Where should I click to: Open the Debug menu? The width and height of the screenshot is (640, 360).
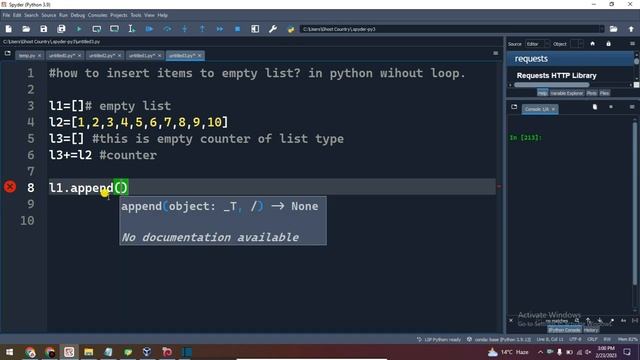click(x=78, y=15)
